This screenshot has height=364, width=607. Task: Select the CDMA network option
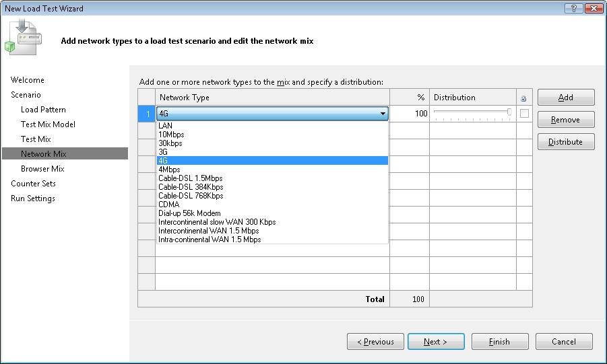pyautogui.click(x=168, y=205)
